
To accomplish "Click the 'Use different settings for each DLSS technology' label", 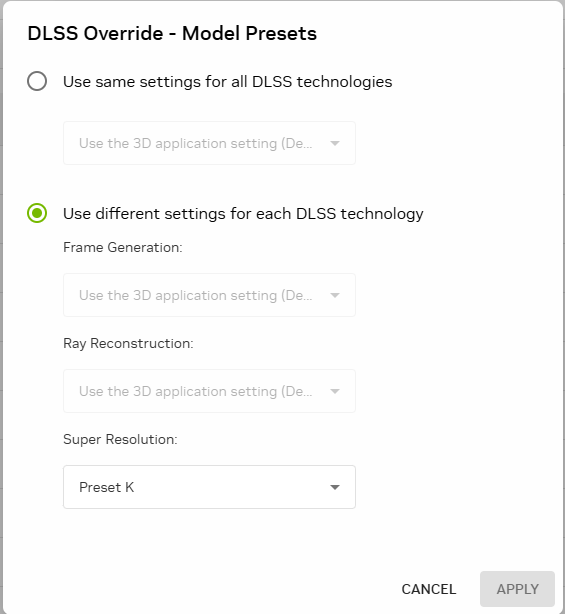I will [x=243, y=214].
